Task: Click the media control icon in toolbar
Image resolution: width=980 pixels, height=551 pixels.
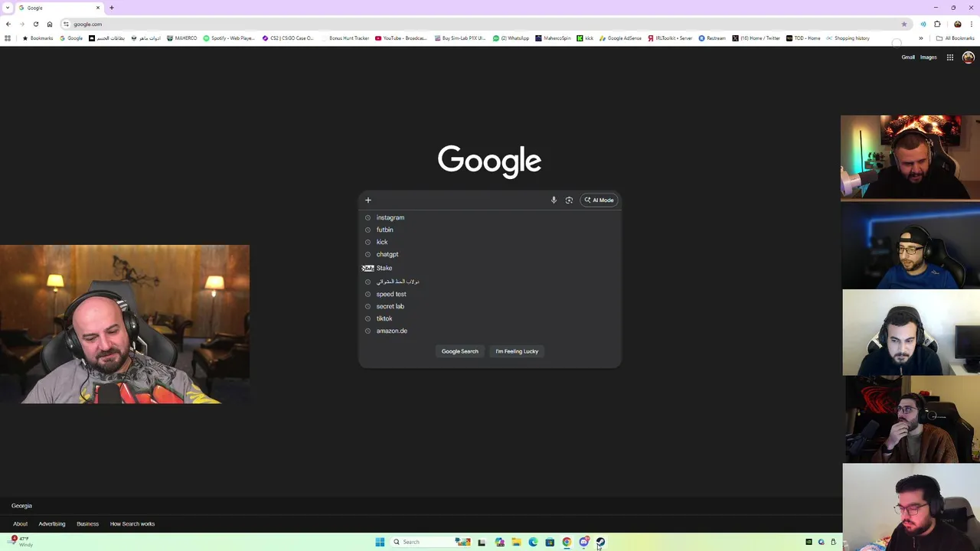Action: (923, 24)
